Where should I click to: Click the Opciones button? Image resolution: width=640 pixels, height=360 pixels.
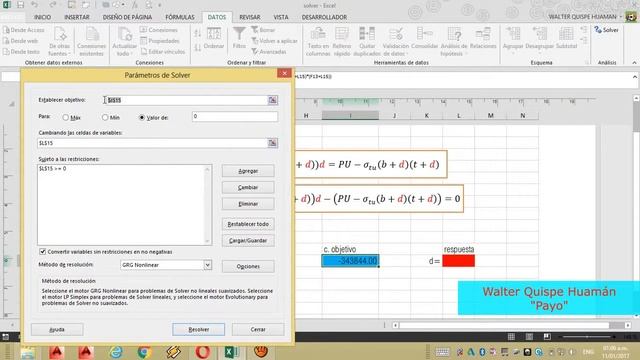pos(248,266)
